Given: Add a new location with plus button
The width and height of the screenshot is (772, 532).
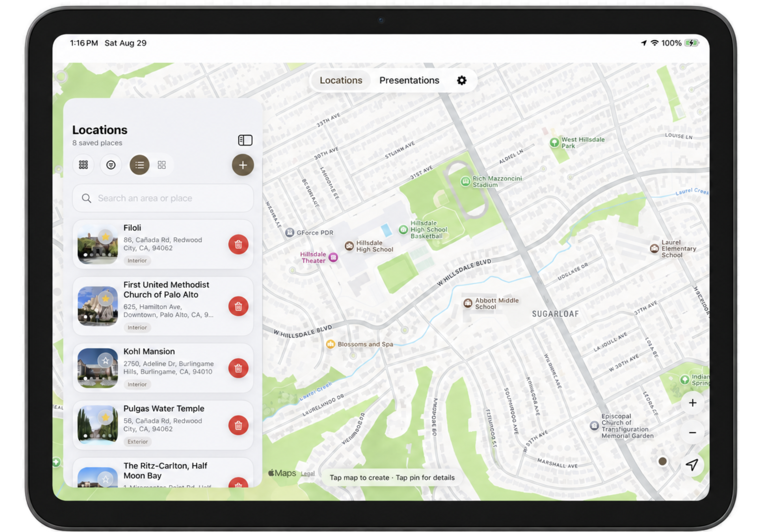Looking at the screenshot, I should tap(243, 165).
